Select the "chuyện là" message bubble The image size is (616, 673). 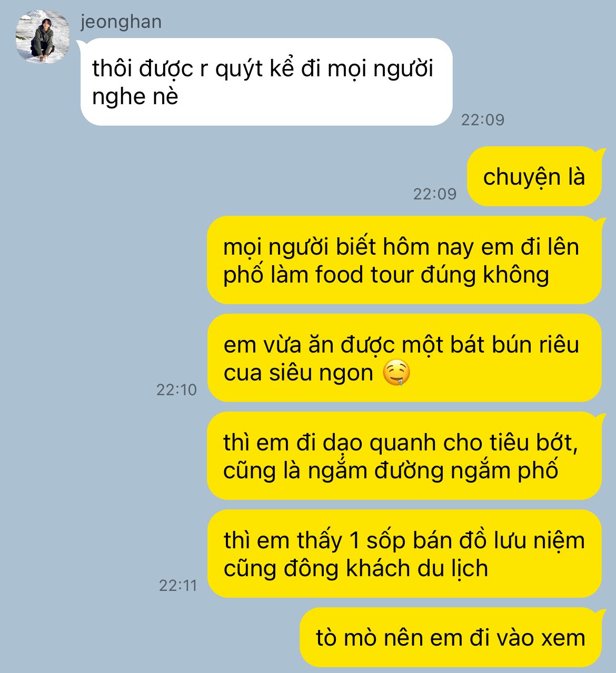534,176
